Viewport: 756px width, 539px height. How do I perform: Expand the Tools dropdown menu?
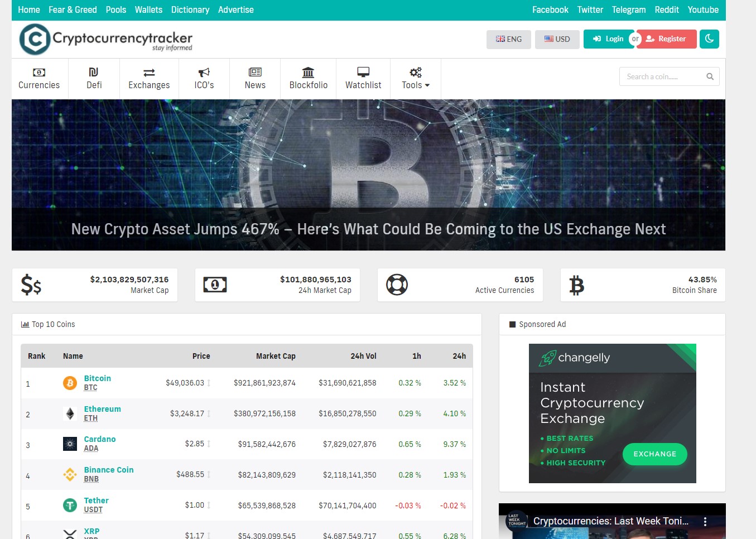[x=416, y=79]
